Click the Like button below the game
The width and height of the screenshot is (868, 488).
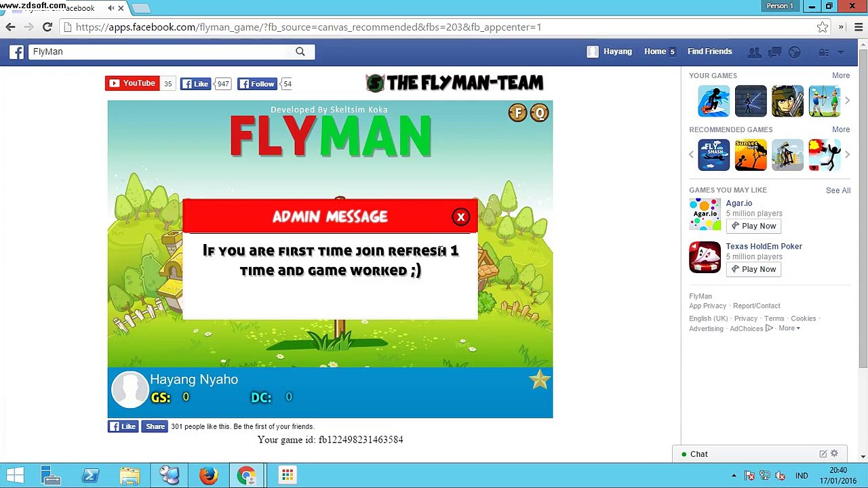(x=123, y=426)
